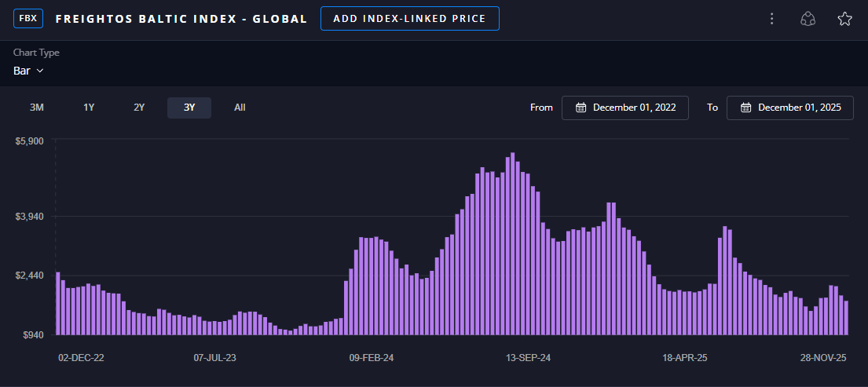
Task: Click the last bar above 28-NOV-25
Action: pos(846,318)
